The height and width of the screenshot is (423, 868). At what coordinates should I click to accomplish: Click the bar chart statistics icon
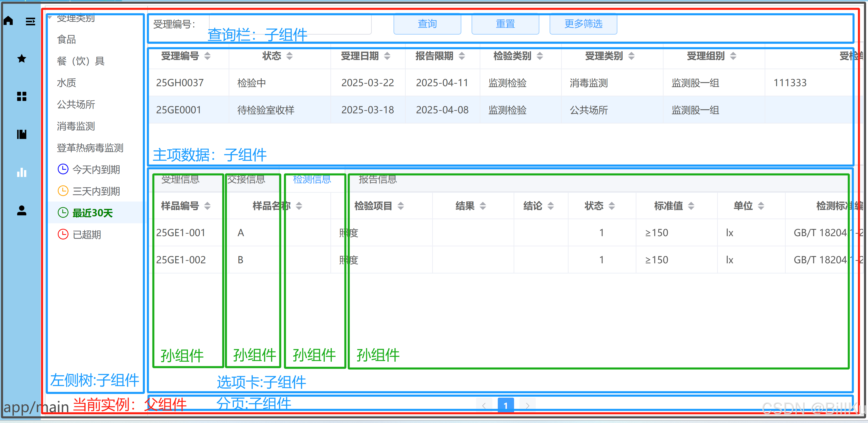coord(21,173)
